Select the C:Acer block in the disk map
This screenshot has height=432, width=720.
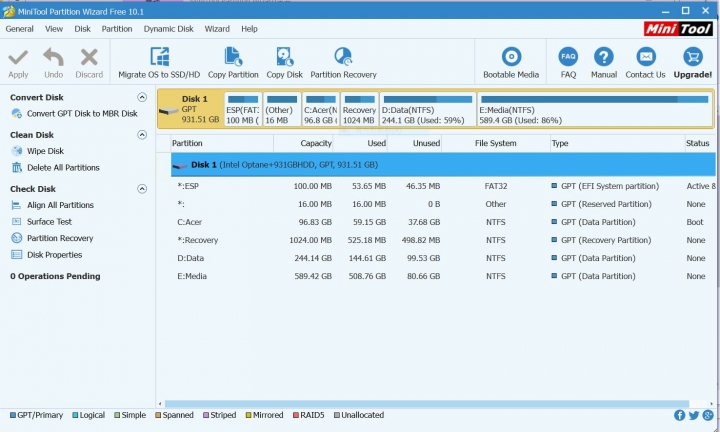click(x=321, y=109)
